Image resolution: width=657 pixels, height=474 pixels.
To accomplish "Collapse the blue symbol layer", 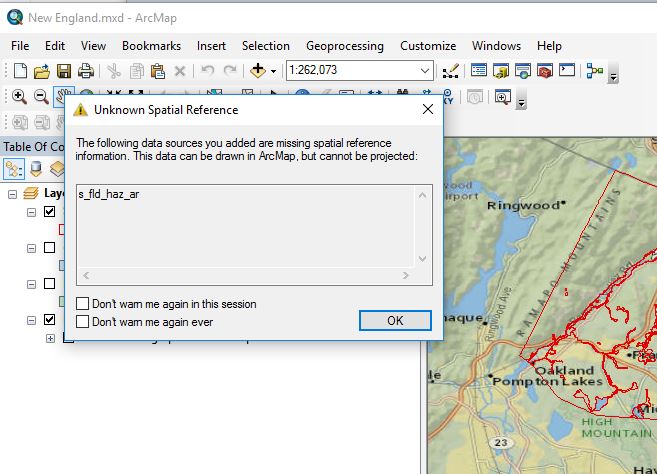I will tap(31, 249).
